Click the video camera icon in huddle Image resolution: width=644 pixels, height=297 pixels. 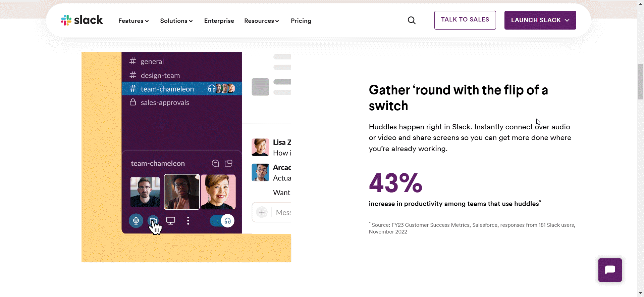pyautogui.click(x=153, y=221)
